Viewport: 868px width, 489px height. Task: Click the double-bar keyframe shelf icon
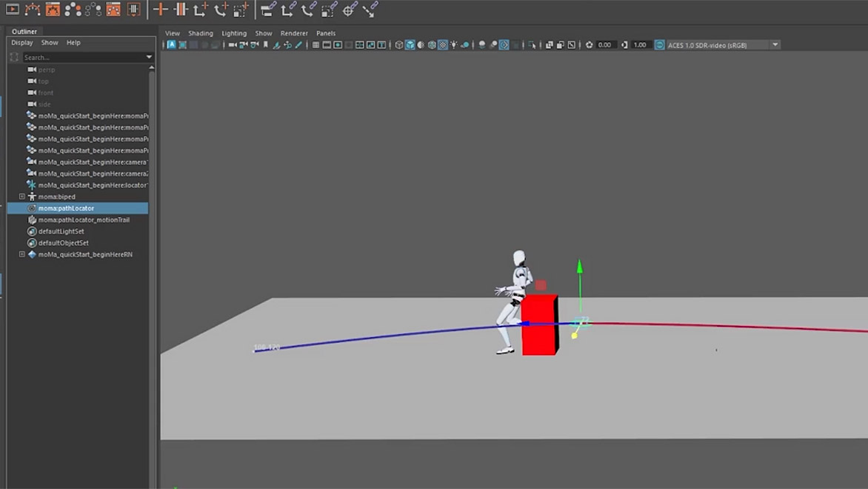click(x=181, y=9)
